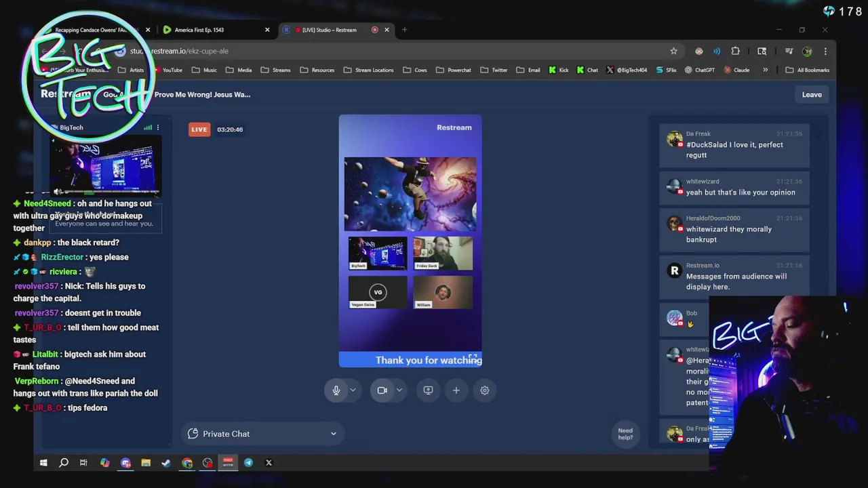
Task: Click the LIVE indicator badge
Action: coord(199,129)
